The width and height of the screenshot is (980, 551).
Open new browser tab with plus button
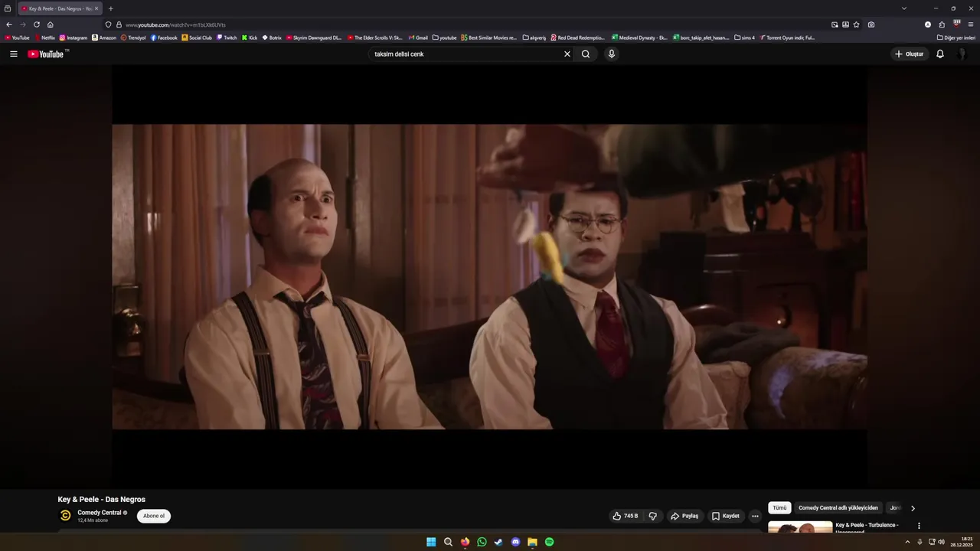pos(110,8)
